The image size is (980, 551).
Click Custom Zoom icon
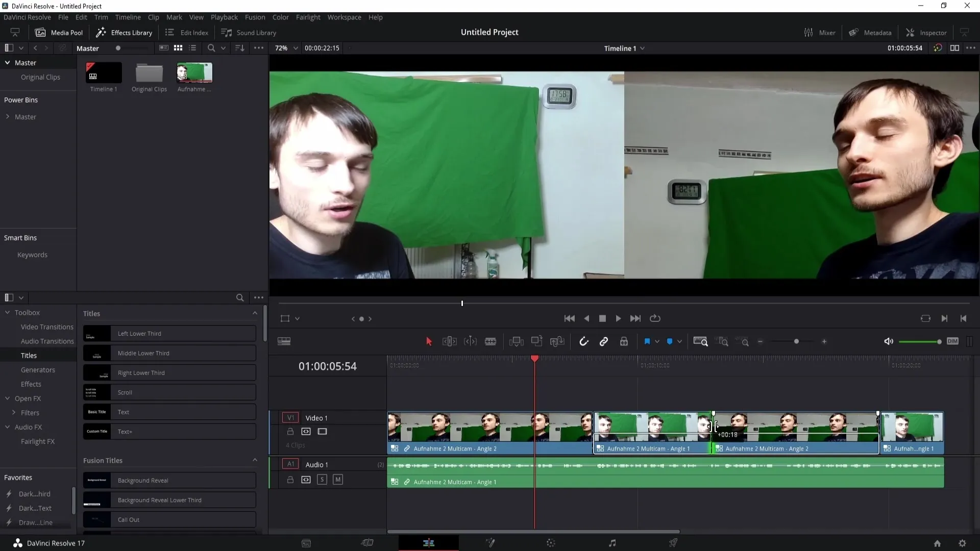pos(742,341)
